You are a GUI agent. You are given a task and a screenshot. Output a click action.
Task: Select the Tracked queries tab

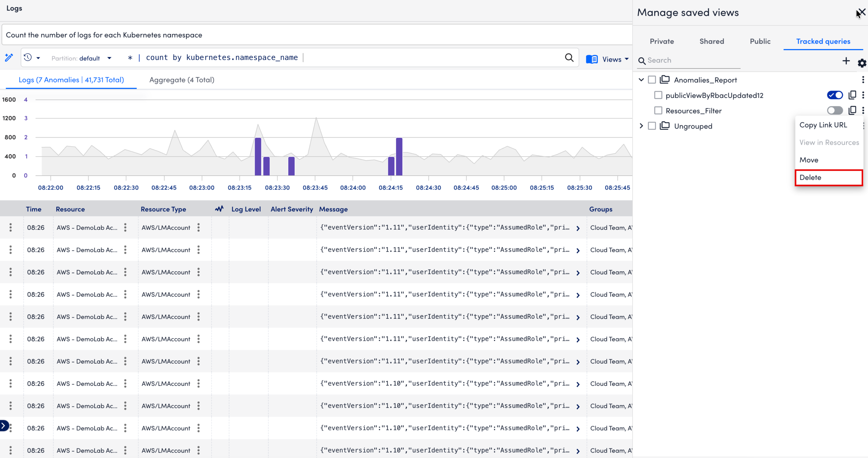[823, 41]
